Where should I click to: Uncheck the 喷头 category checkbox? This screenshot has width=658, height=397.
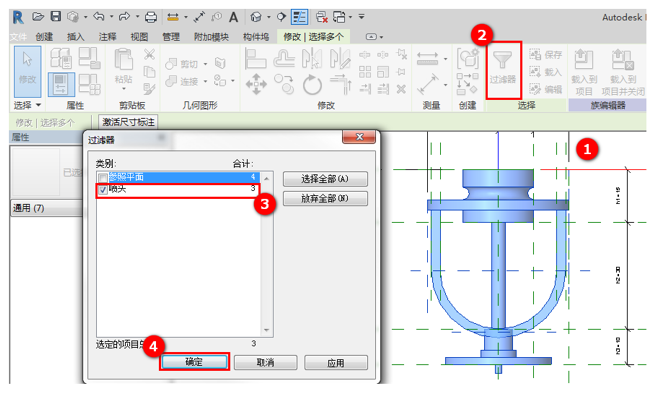pyautogui.click(x=103, y=190)
